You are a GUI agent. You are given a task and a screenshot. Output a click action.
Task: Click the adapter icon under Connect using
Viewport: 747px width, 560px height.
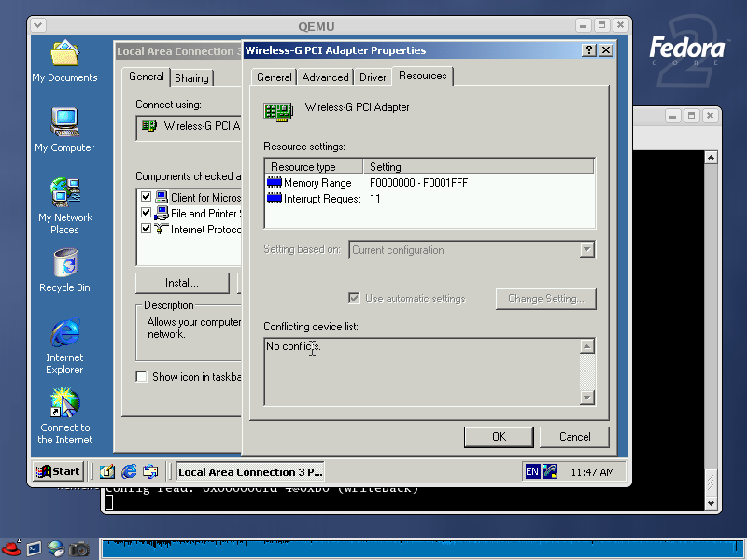tap(149, 126)
